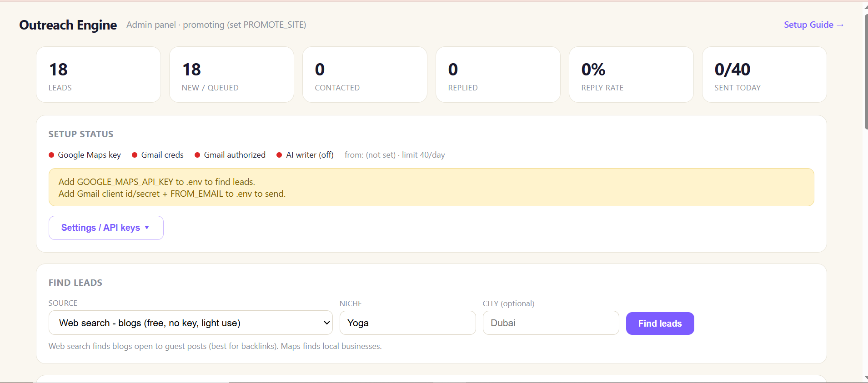868x383 pixels.
Task: Click the red dot beside Gmail creds
Action: (x=135, y=155)
